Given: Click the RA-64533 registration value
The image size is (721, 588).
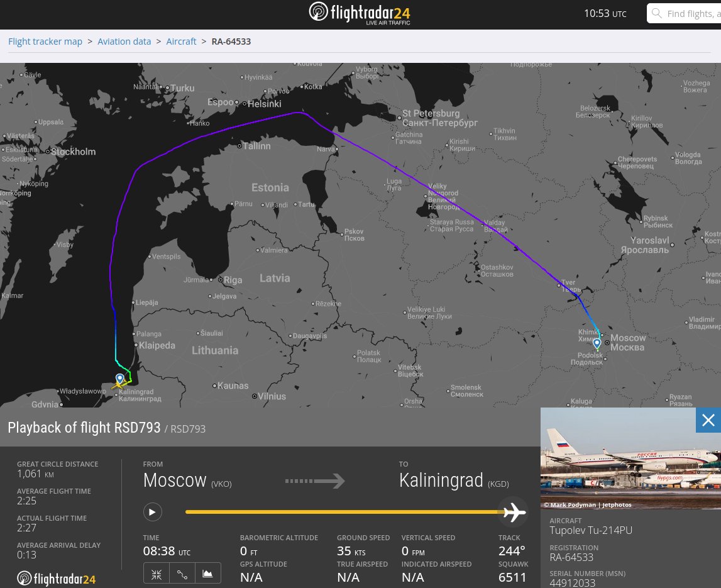Looking at the screenshot, I should click(571, 557).
